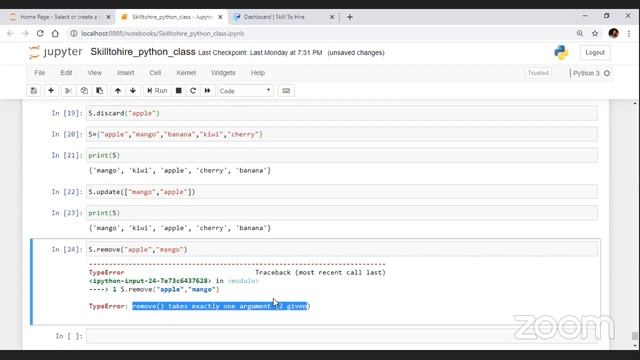
Task: Rename the notebook title Skilltohire_python_class
Action: coord(143,52)
